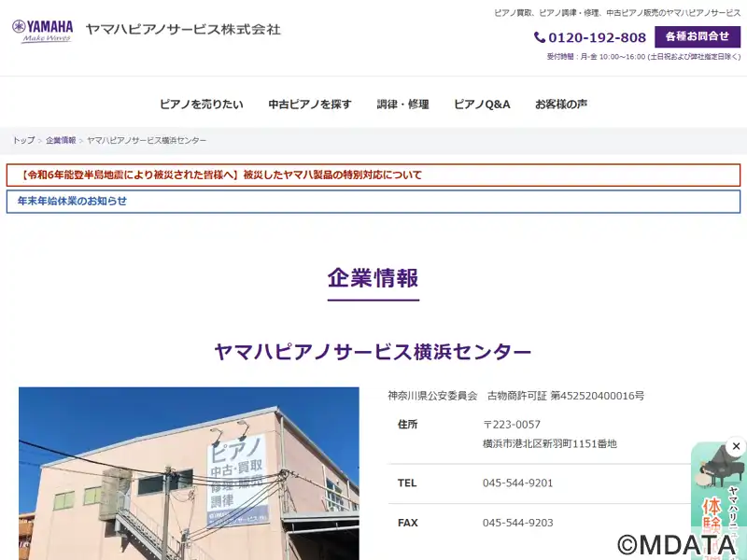Click the postal code 〒223-0057
Viewport: 747px width, 560px height.
(512, 425)
